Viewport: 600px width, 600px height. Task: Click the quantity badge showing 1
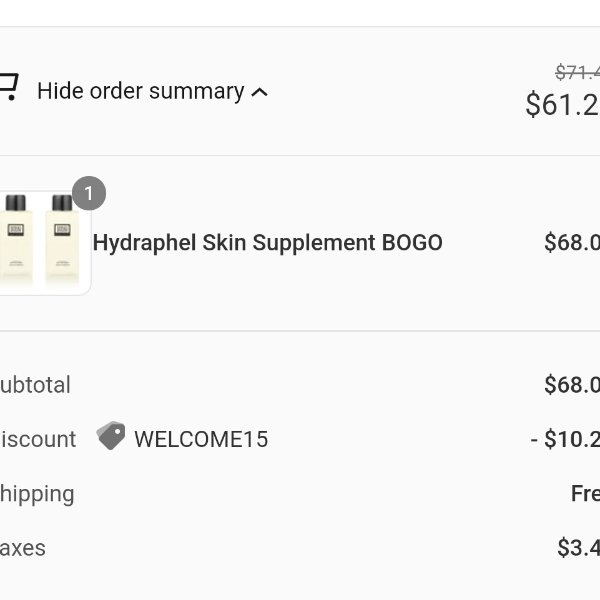pyautogui.click(x=89, y=193)
